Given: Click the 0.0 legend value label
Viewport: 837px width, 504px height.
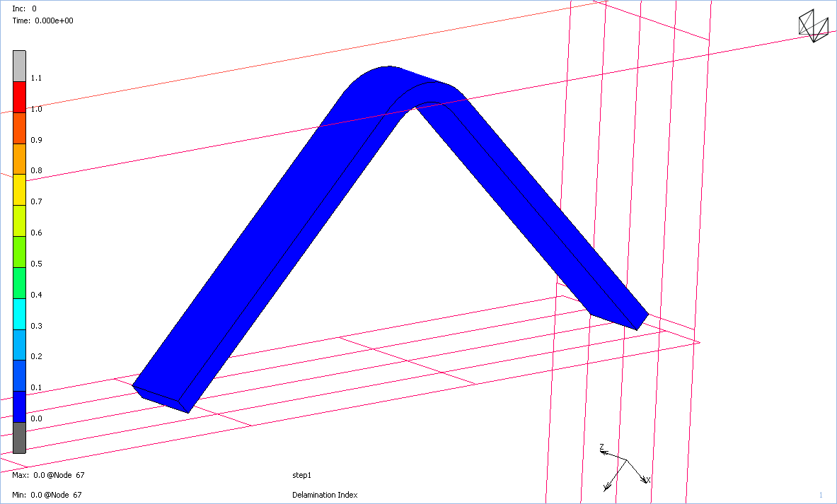Looking at the screenshot, I should click(36, 418).
